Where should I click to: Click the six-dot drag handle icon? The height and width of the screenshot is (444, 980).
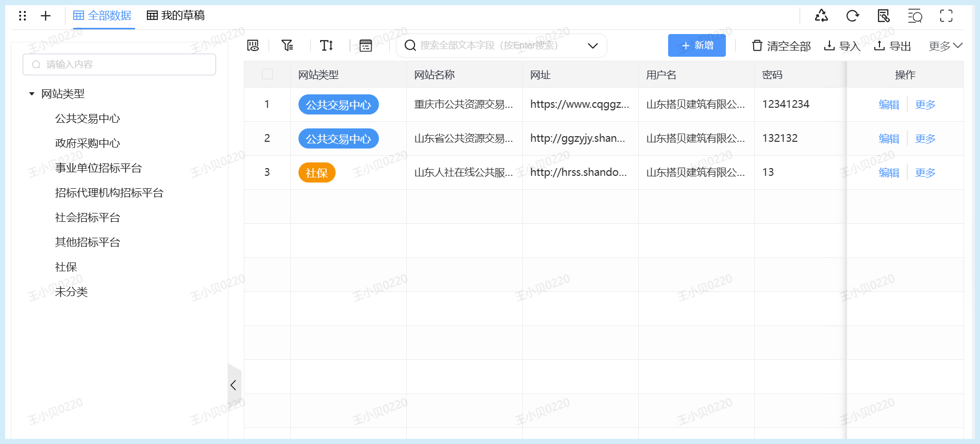pyautogui.click(x=22, y=16)
